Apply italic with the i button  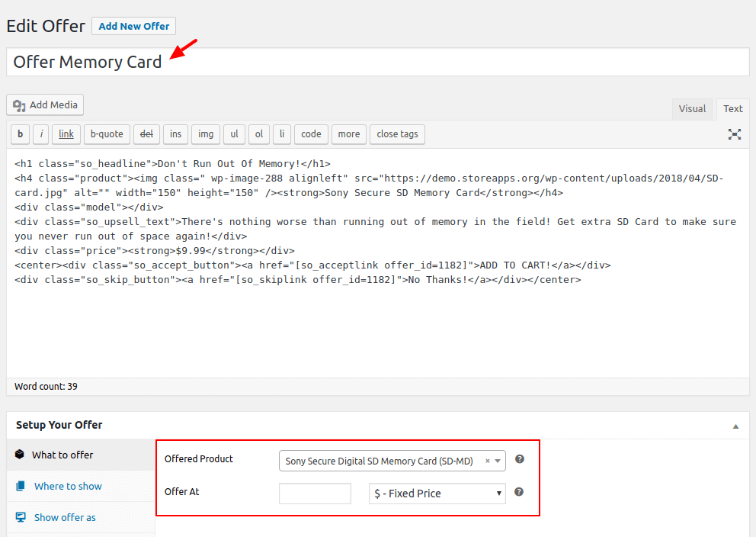42,134
